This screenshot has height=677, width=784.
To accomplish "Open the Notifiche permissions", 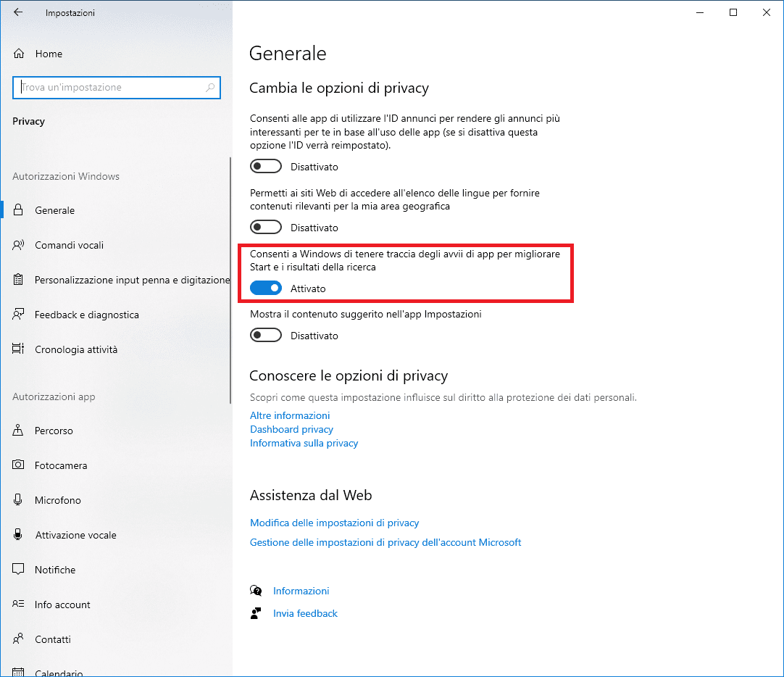I will click(x=55, y=570).
